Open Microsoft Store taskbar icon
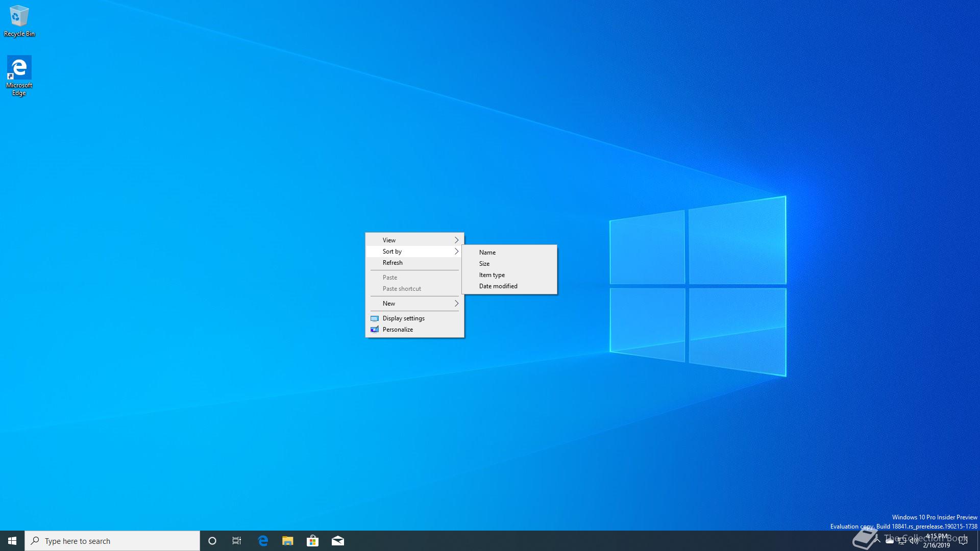Screen dimensions: 980x551 tap(312, 540)
